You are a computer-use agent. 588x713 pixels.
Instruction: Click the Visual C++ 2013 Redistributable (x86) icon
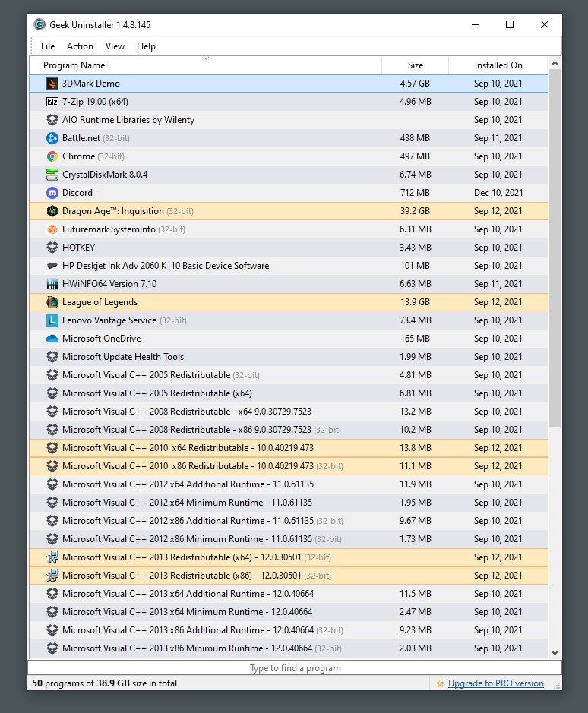coord(52,576)
